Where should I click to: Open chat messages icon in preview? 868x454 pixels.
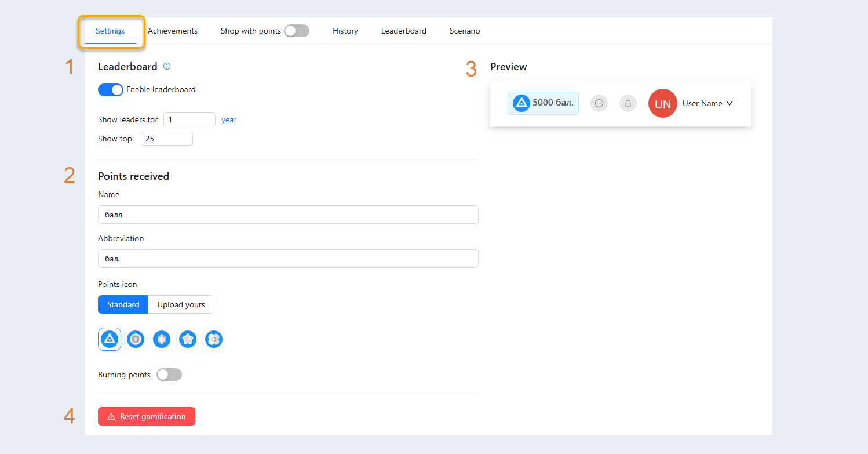coord(599,103)
